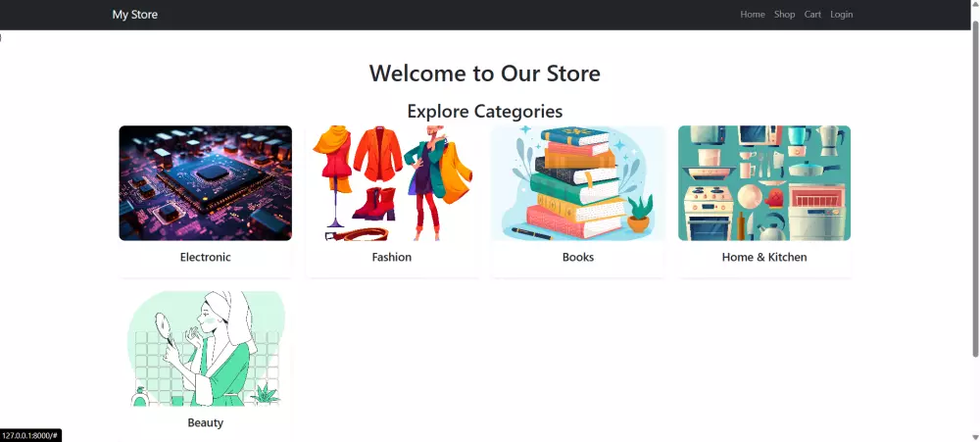Click the My Store brand logo link
This screenshot has width=980, height=442.
tap(135, 15)
